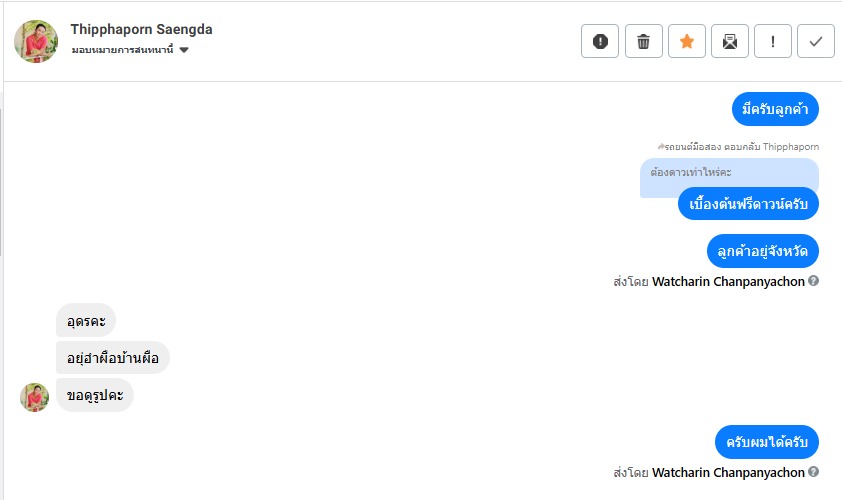
Task: Click the dropdown arrow next to assign conversation
Action: (x=184, y=50)
